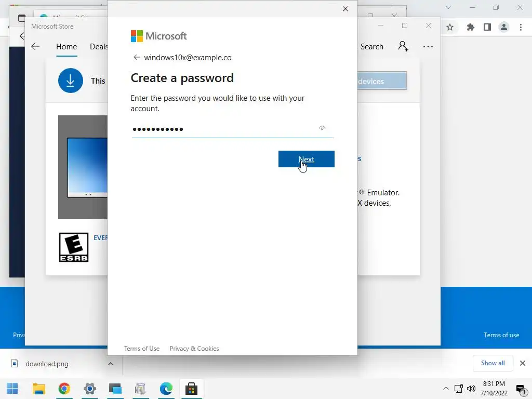
Task: Open Settings gear from taskbar
Action: tap(89, 389)
